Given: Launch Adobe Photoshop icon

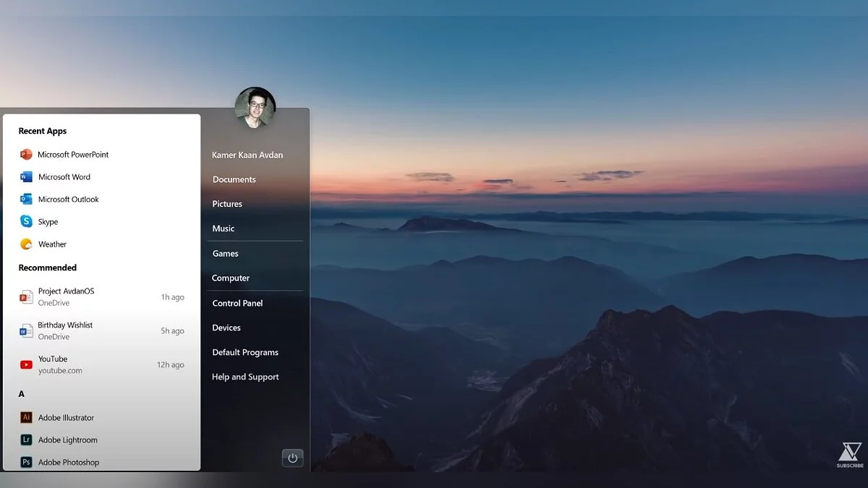Looking at the screenshot, I should pyautogui.click(x=26, y=462).
